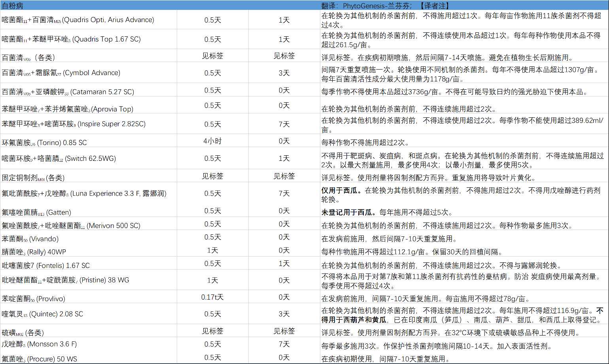Image resolution: width=609 pixels, height=364 pixels.
Task: Click the 4小时 cell
Action: point(213,141)
